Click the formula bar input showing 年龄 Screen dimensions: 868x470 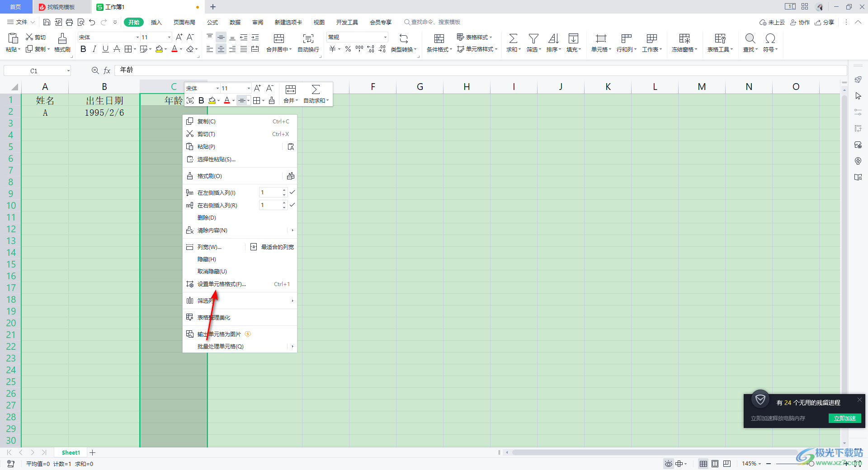pyautogui.click(x=480, y=70)
